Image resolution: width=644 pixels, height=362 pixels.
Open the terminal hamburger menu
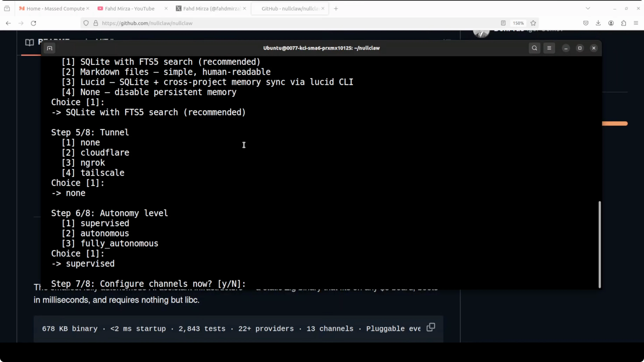pos(549,48)
